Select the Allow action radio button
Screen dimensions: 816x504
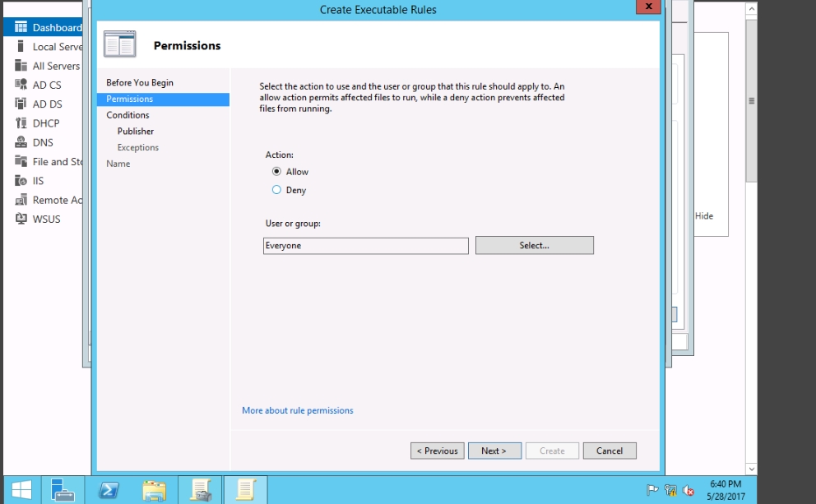(277, 172)
